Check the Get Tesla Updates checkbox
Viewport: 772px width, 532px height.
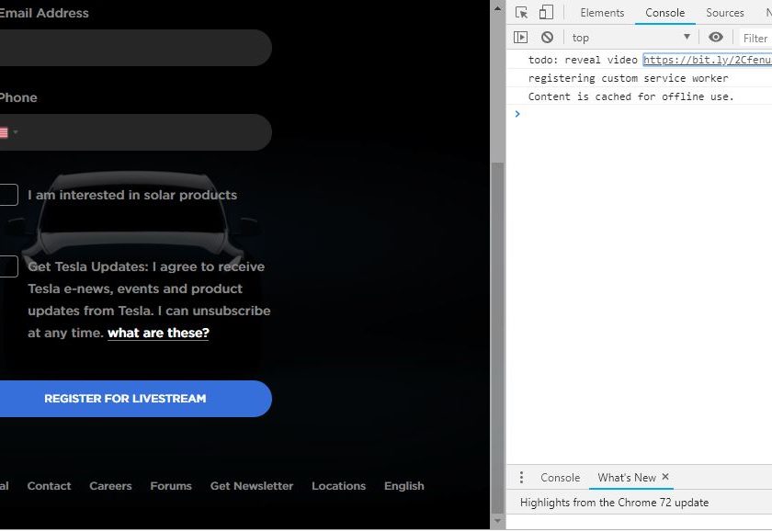[x=8, y=266]
